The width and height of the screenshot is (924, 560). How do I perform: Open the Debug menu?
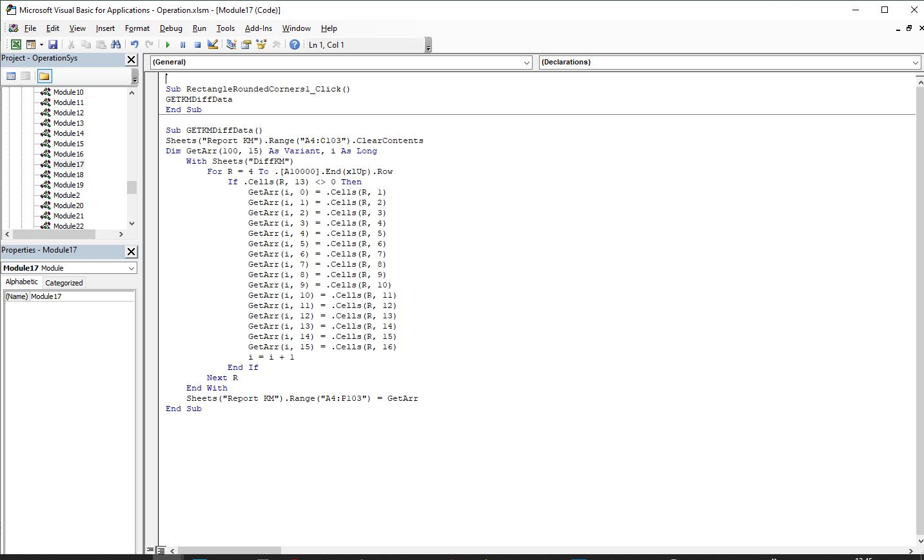[171, 28]
